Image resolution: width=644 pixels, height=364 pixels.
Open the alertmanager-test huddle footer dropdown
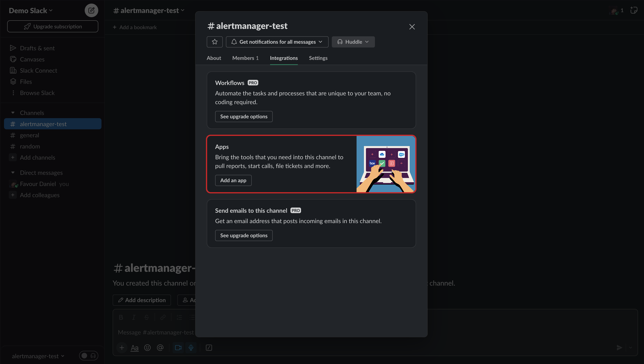pos(38,356)
